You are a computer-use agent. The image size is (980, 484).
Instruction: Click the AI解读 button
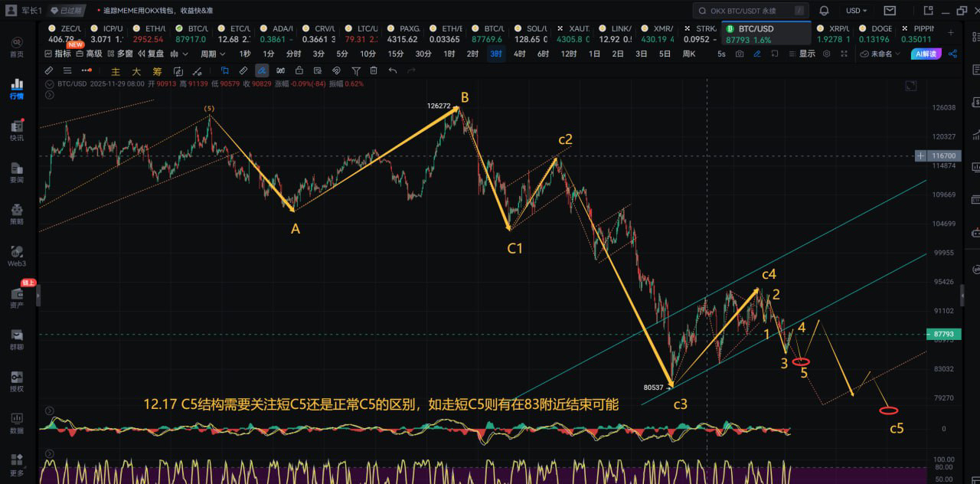(x=927, y=54)
